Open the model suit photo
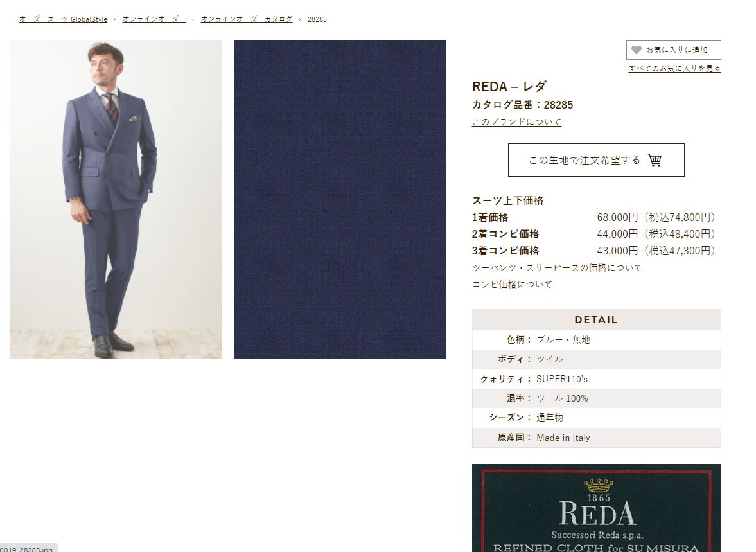 pyautogui.click(x=116, y=199)
